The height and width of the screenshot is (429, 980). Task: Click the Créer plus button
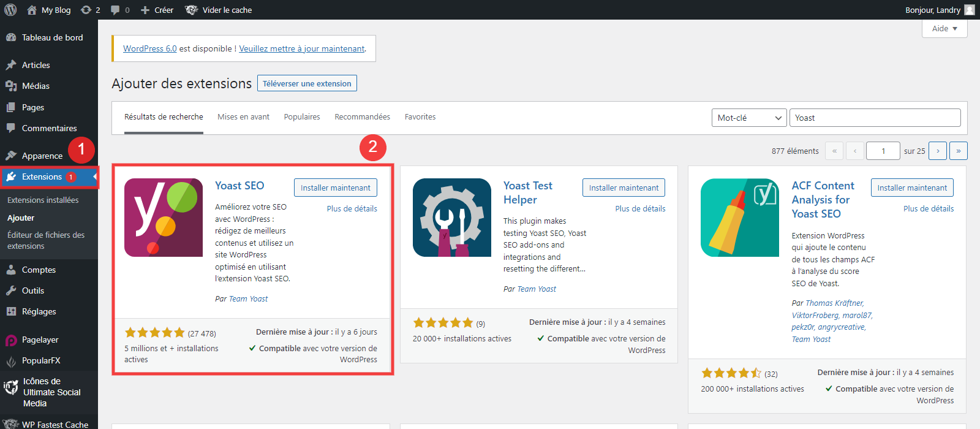tap(157, 10)
